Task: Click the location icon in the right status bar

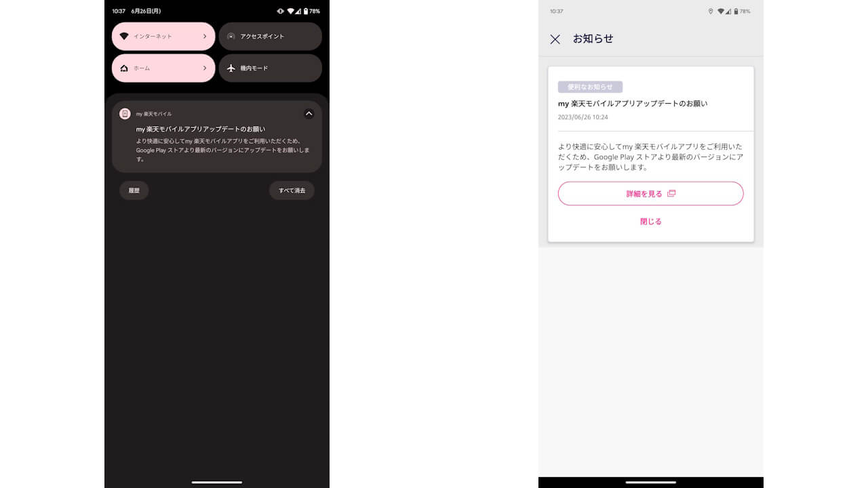Action: (x=710, y=11)
